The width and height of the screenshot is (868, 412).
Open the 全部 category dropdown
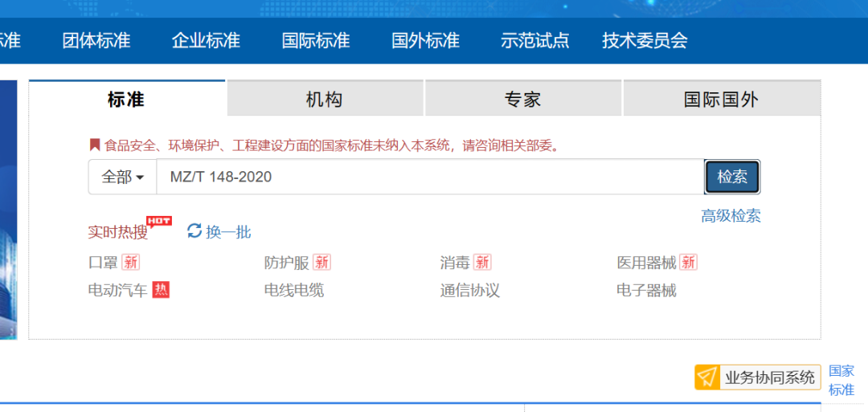click(122, 177)
